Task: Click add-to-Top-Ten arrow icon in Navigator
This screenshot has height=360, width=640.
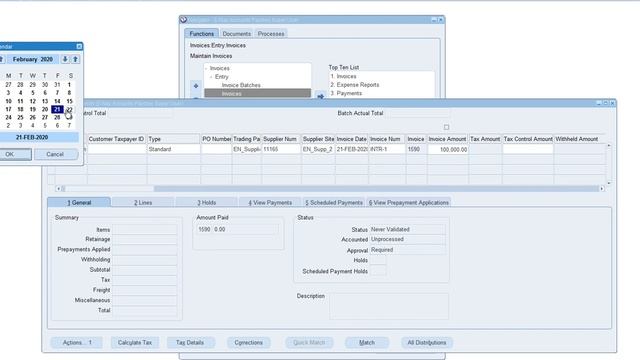Action: [x=321, y=96]
